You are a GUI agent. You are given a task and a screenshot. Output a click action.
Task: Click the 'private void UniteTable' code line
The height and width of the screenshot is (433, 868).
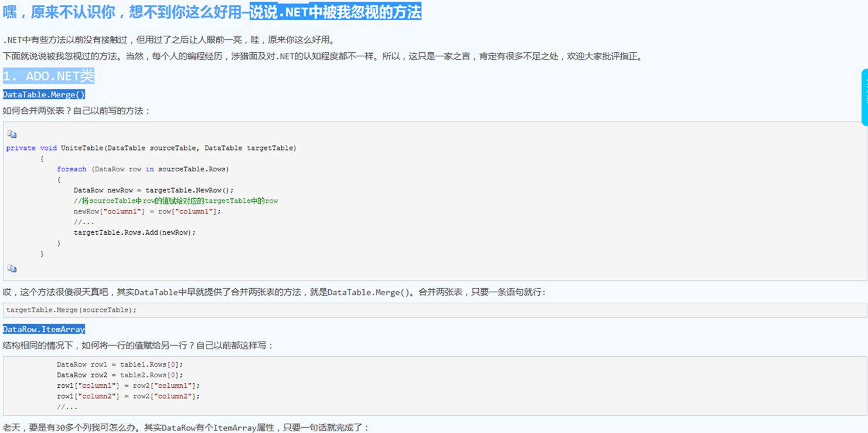click(x=151, y=148)
